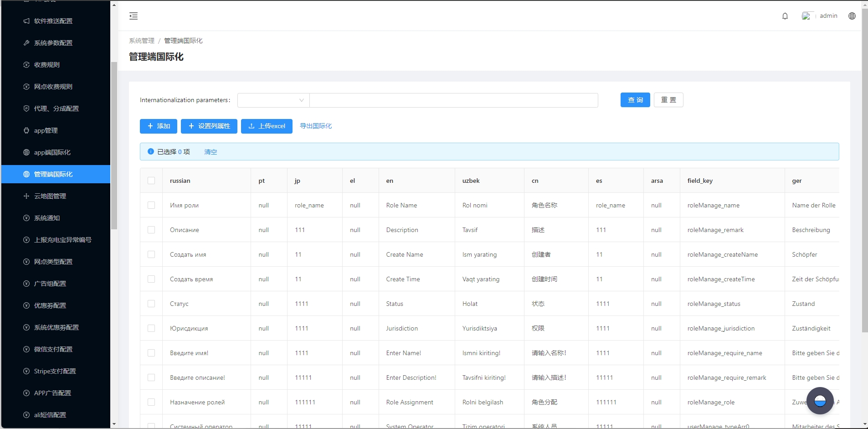Click icon beside 微信支付配置

pyautogui.click(x=26, y=349)
